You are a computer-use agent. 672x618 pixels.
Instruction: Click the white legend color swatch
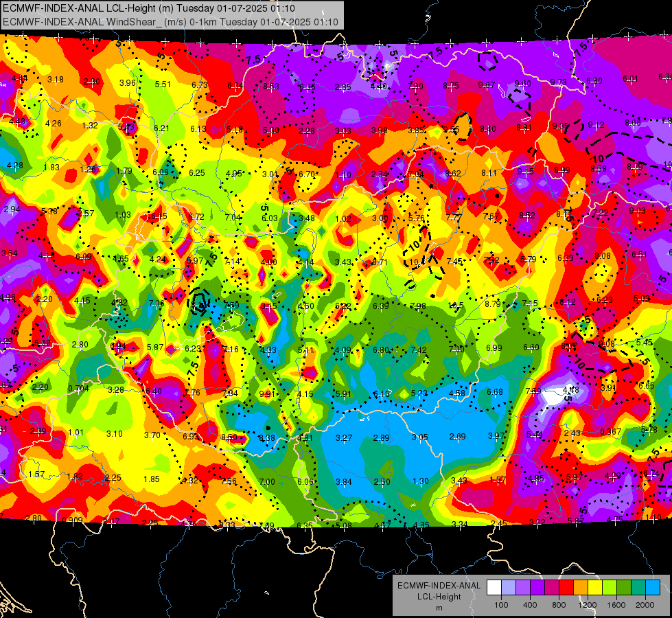click(494, 588)
